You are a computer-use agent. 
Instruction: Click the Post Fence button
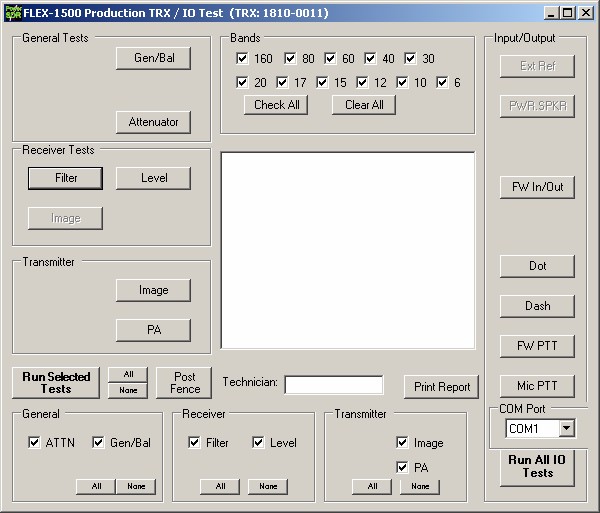point(184,383)
